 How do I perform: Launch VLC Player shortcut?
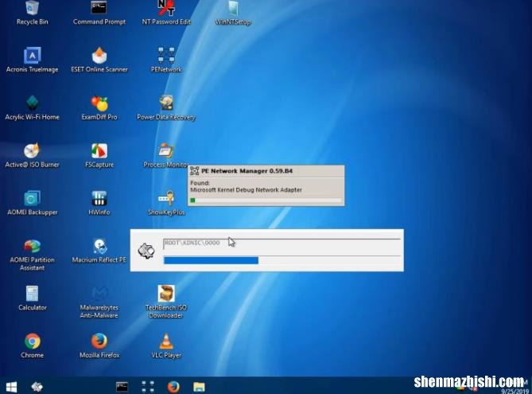pyautogui.click(x=166, y=345)
